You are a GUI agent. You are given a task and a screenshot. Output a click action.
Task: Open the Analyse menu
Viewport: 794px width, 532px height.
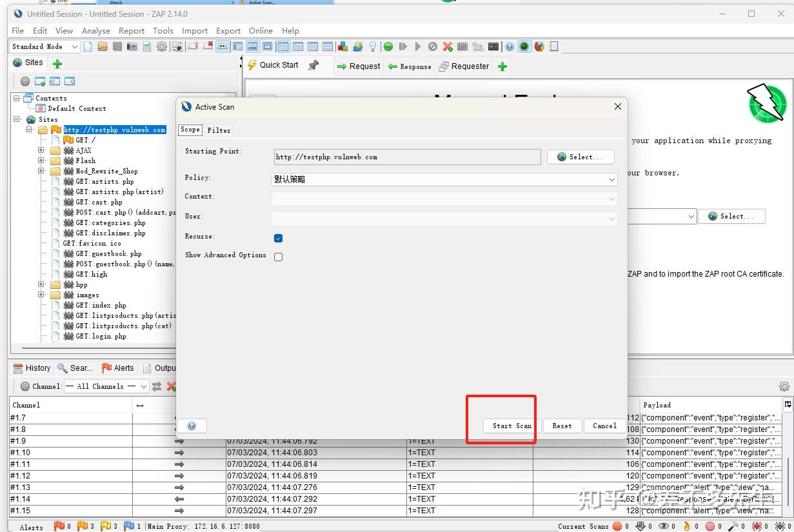coord(96,30)
